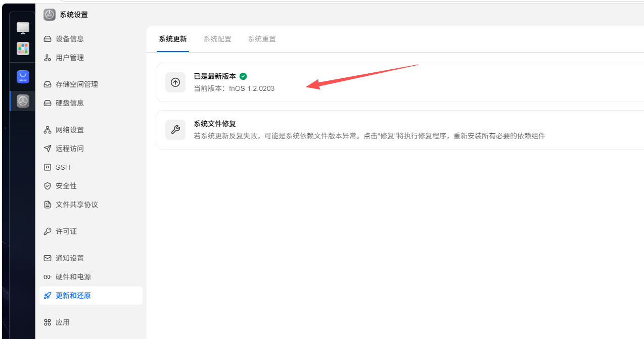Click the 文件共享协议 document icon

coord(48,205)
